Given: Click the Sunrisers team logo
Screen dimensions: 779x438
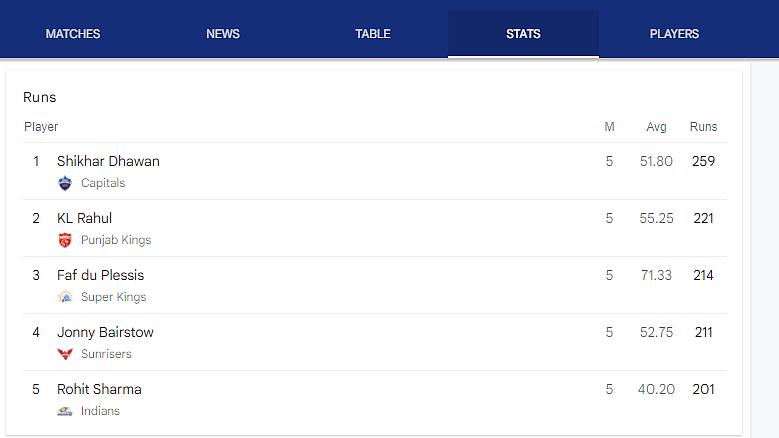Looking at the screenshot, I should [65, 354].
